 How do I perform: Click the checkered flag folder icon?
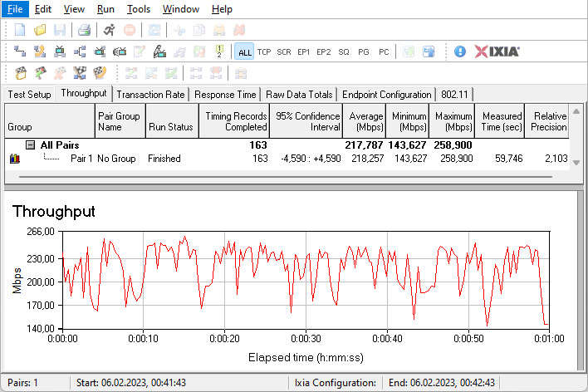pyautogui.click(x=21, y=73)
